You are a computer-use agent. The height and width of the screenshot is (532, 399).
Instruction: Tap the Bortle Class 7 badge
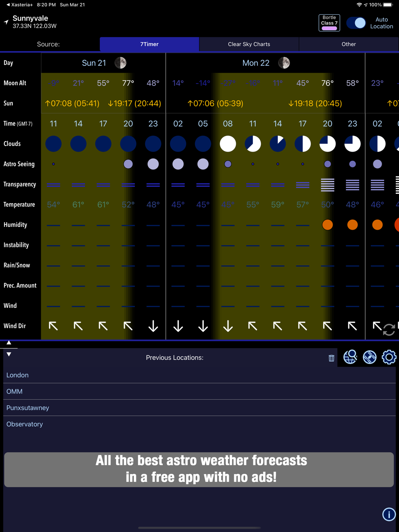pyautogui.click(x=329, y=23)
